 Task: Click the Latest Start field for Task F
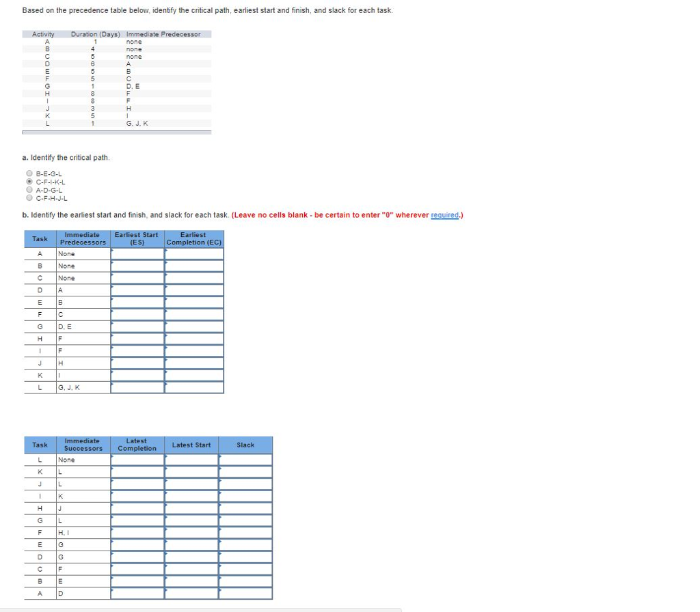tap(191, 532)
